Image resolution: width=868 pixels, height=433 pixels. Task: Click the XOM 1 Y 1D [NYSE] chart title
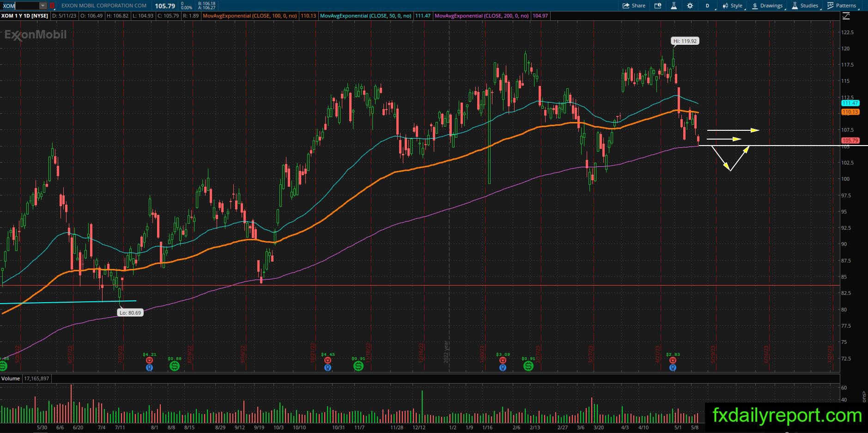(25, 16)
